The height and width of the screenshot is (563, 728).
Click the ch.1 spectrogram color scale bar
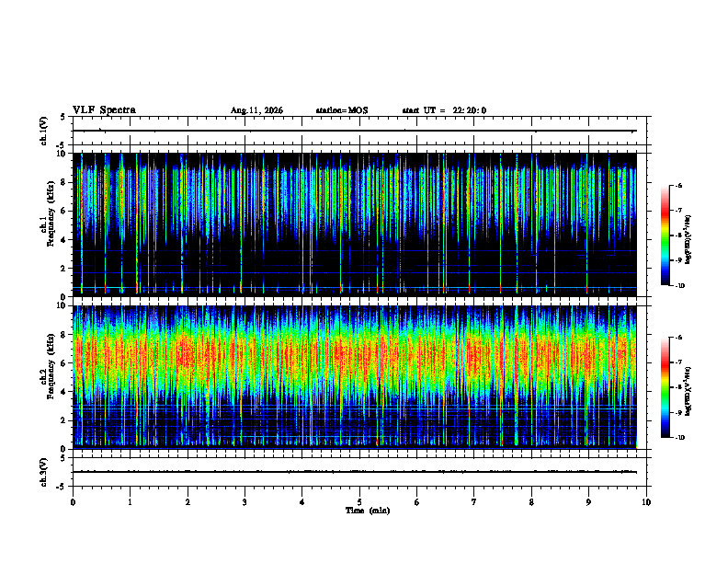coord(665,236)
